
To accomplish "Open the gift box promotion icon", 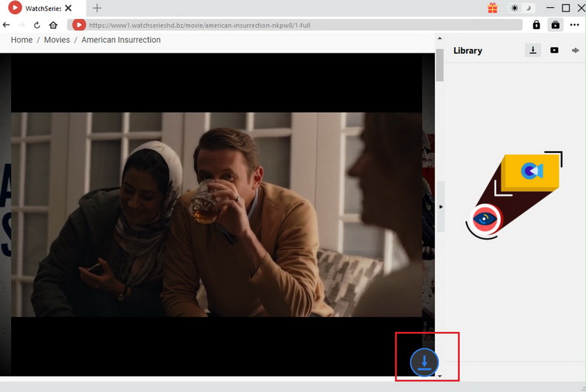I will tap(492, 8).
